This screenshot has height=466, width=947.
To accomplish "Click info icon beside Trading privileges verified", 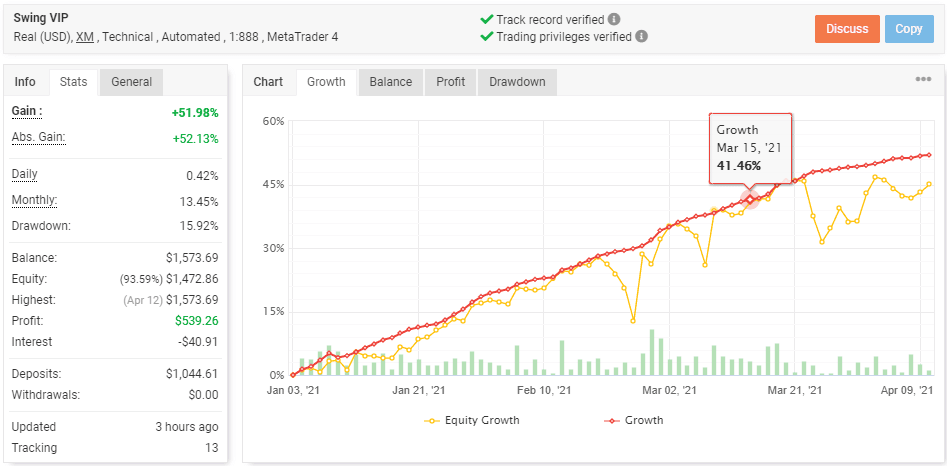I will pyautogui.click(x=642, y=36).
